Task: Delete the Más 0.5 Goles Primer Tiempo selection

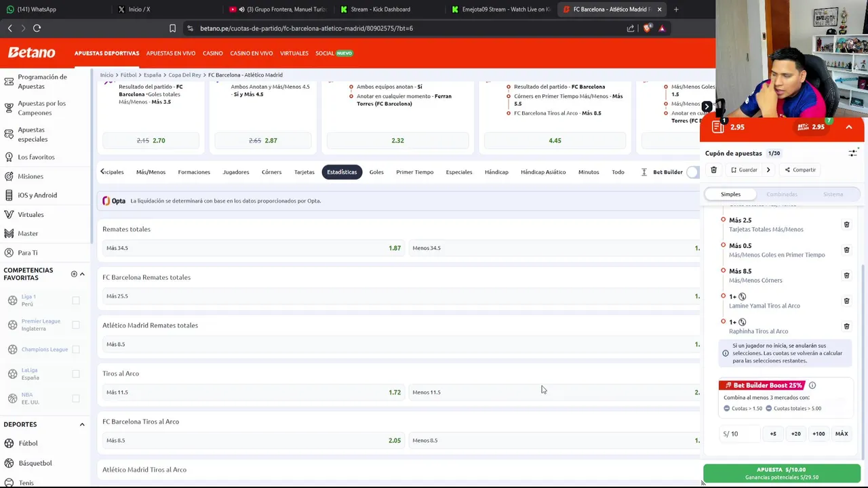Action: (846, 250)
